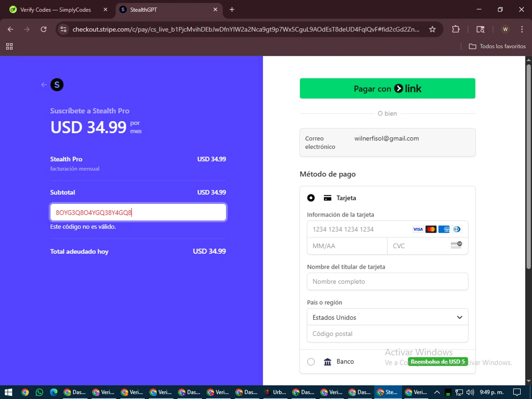Bookmark this page with the star icon
The width and height of the screenshot is (532, 399).
[x=432, y=29]
